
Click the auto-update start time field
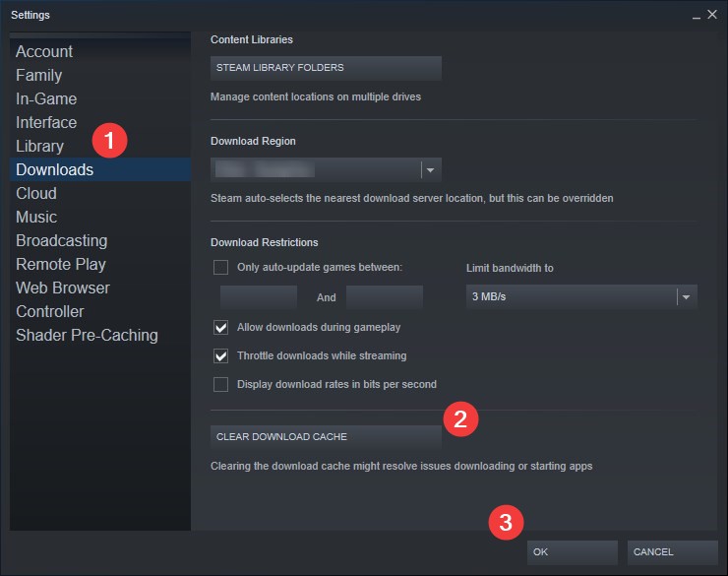(x=259, y=297)
